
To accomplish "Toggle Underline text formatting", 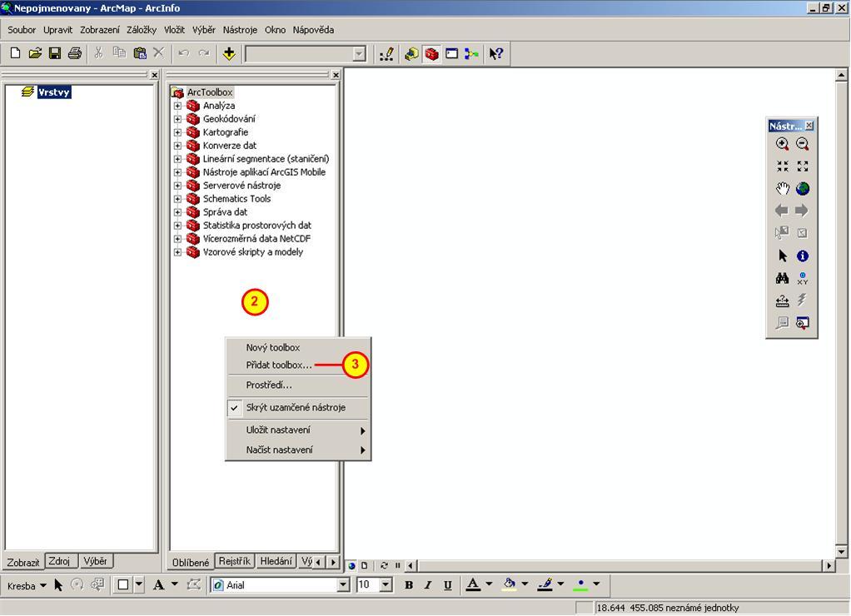I will [x=448, y=585].
